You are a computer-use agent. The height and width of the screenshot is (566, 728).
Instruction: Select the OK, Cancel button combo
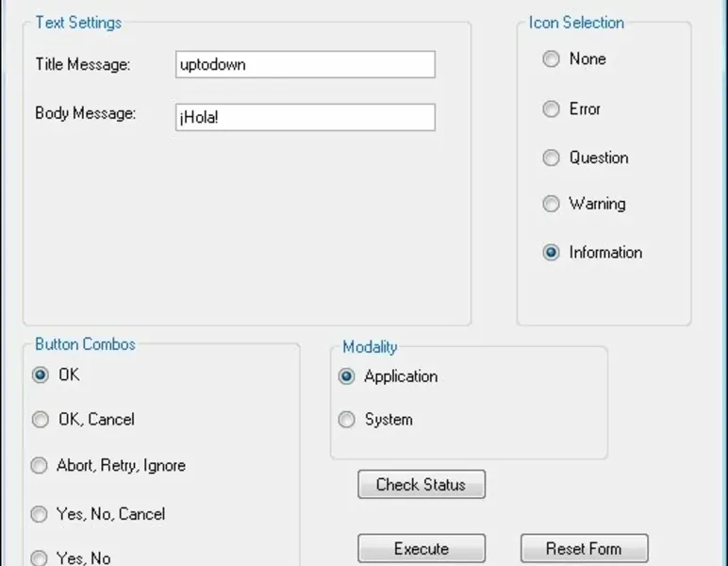40,420
